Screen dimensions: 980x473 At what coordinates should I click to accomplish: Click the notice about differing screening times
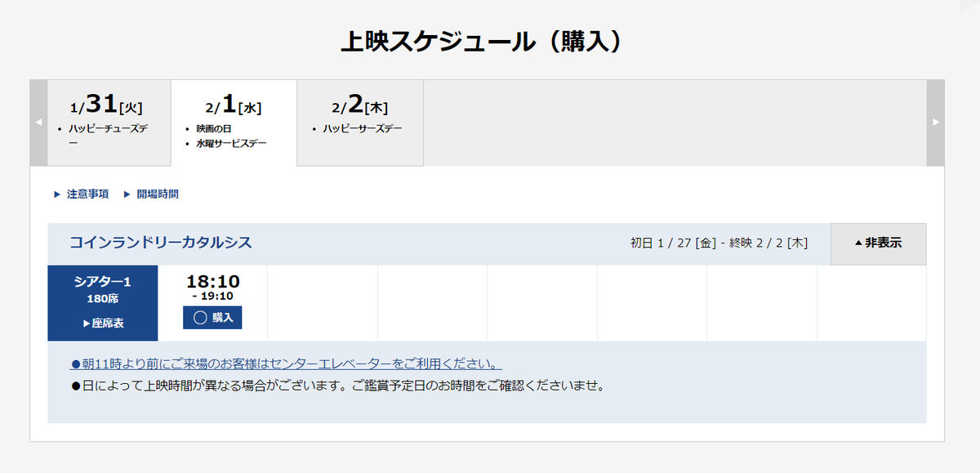(337, 385)
